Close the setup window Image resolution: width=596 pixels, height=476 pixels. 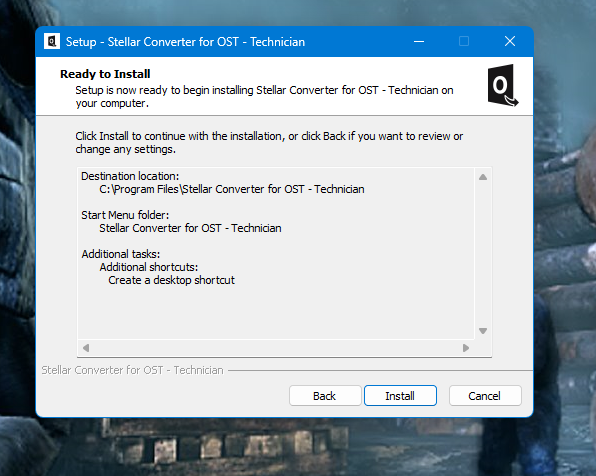tap(510, 41)
